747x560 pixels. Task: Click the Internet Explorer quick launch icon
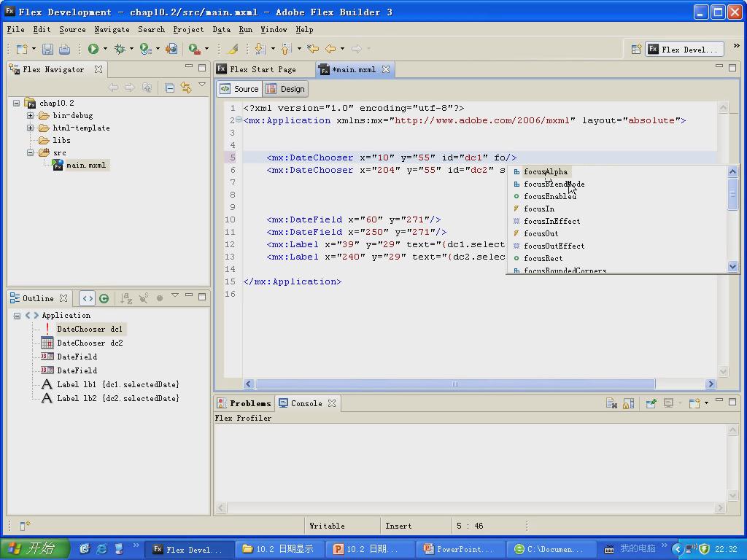click(101, 549)
